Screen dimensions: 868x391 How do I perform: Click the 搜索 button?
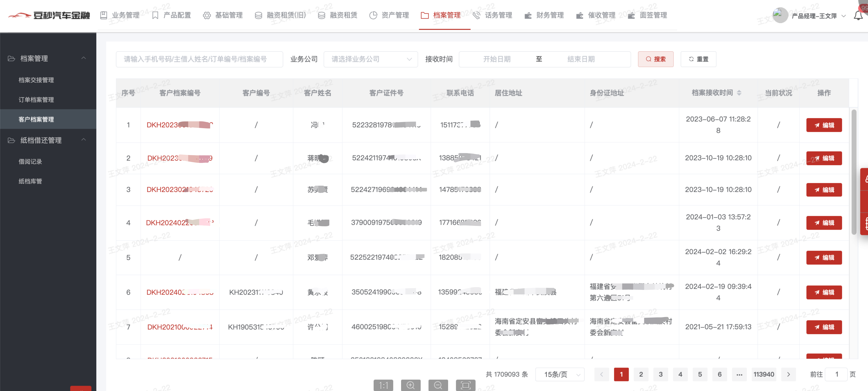(x=655, y=59)
